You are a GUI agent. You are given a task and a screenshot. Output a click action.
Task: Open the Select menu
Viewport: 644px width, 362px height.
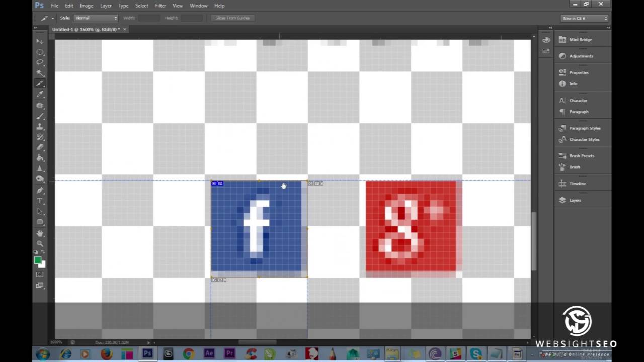[x=142, y=6]
